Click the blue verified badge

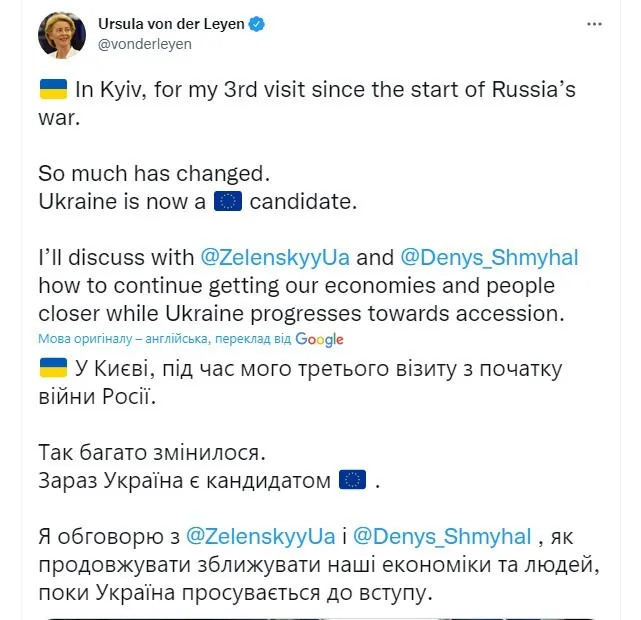tap(255, 24)
